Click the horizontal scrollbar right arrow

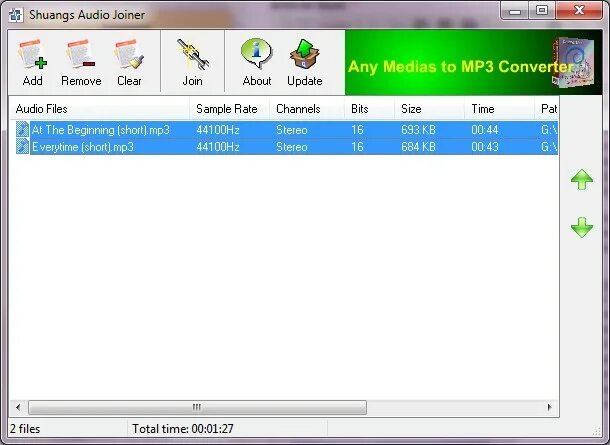click(550, 407)
